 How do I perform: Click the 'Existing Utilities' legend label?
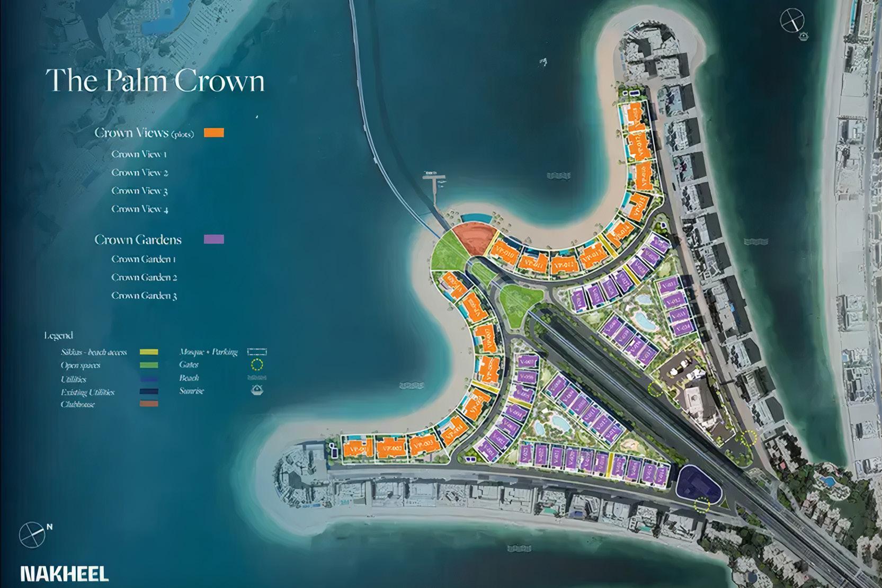click(87, 393)
